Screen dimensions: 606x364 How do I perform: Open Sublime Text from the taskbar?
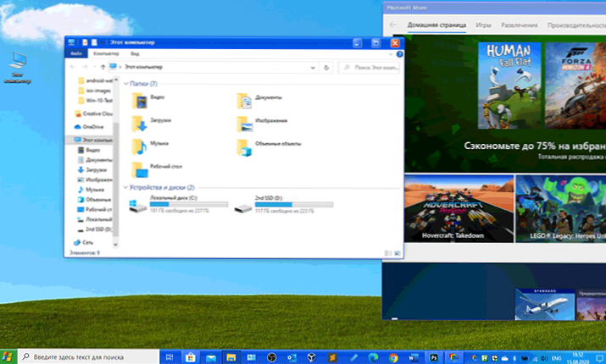332,357
